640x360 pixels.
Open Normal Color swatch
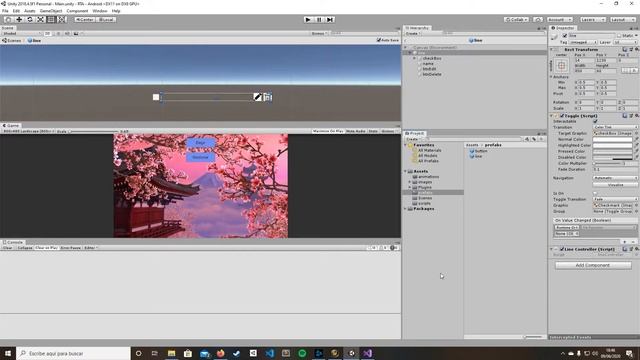pyautogui.click(x=612, y=139)
